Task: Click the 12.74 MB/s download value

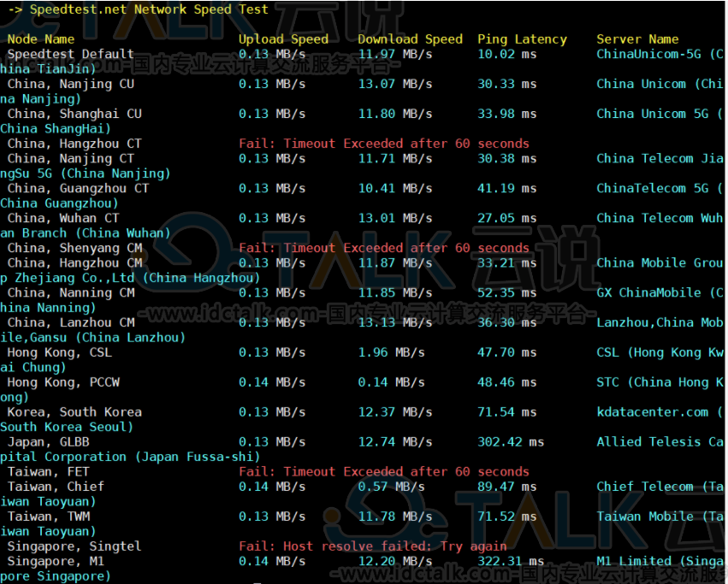Action: [x=395, y=442]
